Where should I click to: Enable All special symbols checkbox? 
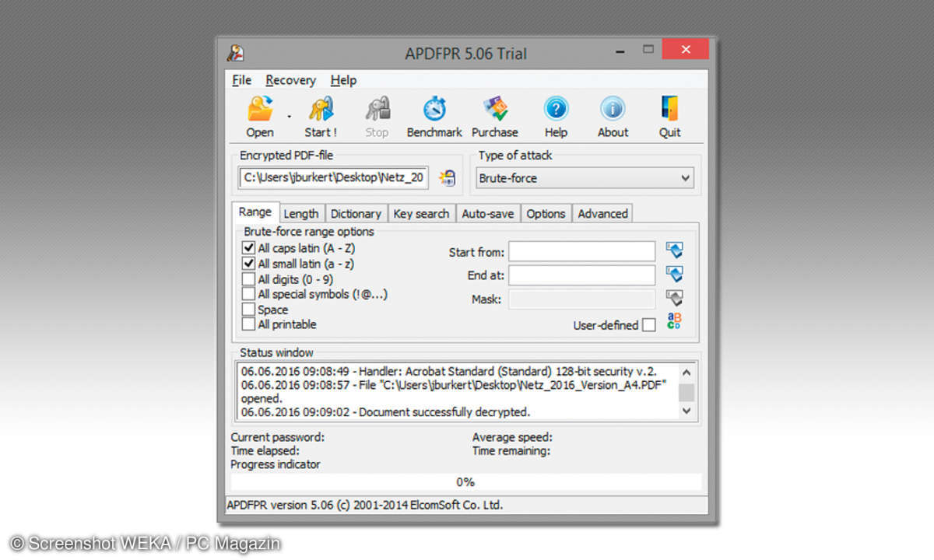[x=248, y=294]
